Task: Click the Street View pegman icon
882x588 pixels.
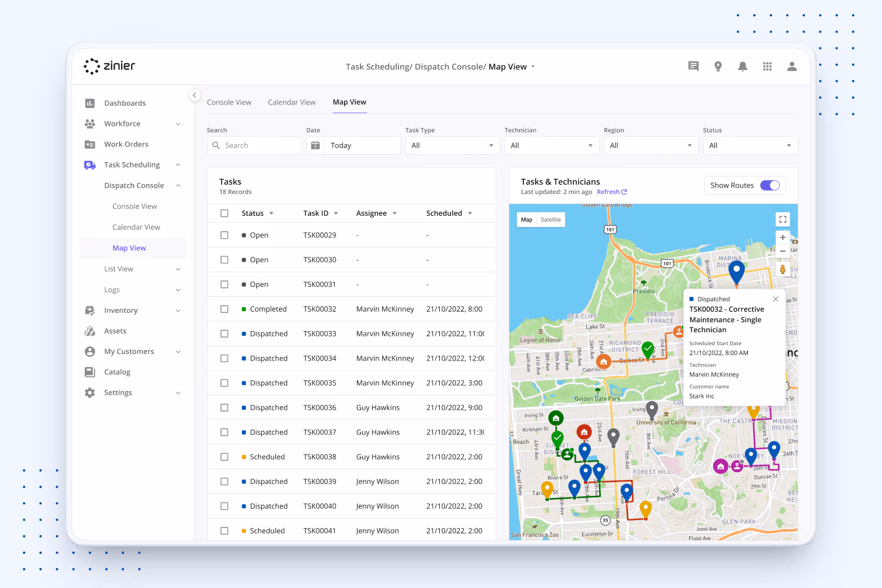Action: pyautogui.click(x=783, y=269)
